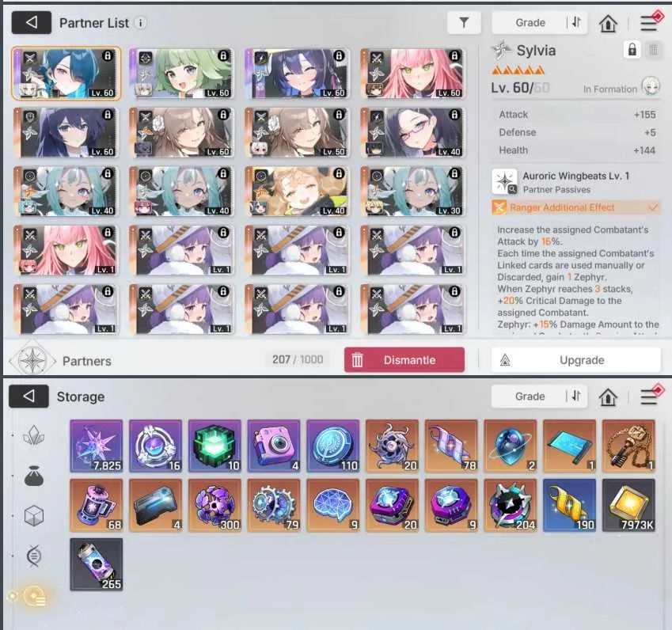Open the Partners compass emblem

coord(32,360)
